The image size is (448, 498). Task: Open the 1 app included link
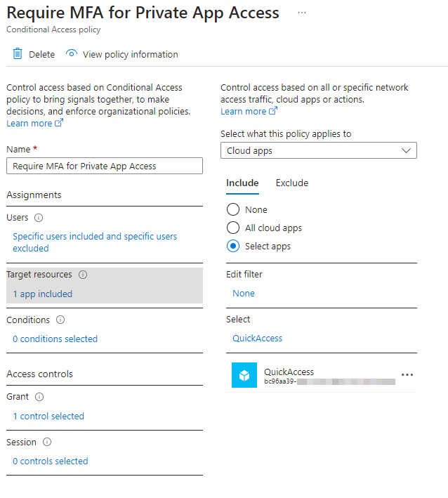(43, 294)
